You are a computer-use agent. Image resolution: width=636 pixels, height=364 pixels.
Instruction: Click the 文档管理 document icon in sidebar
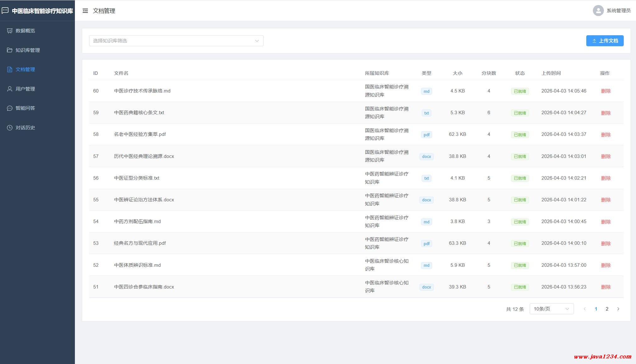pyautogui.click(x=10, y=70)
